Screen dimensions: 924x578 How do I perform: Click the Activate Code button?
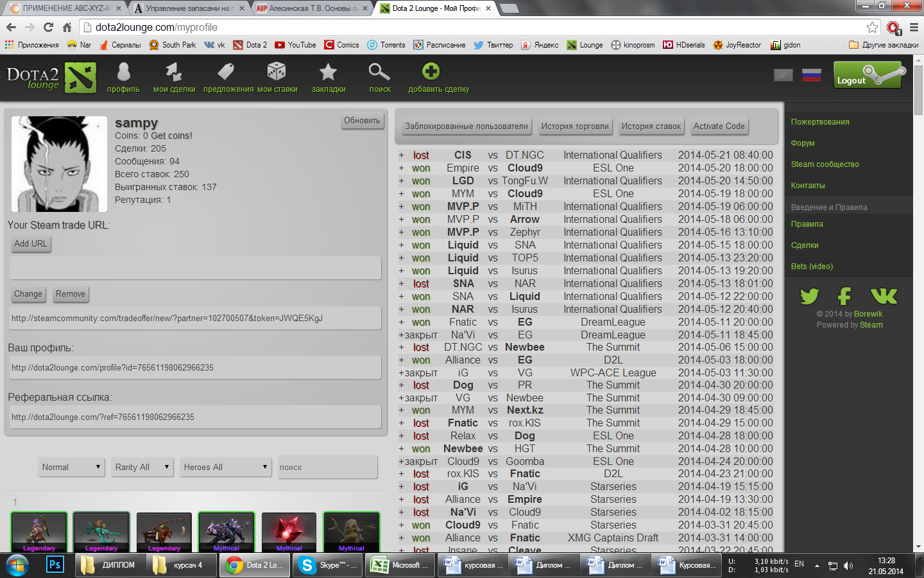719,127
